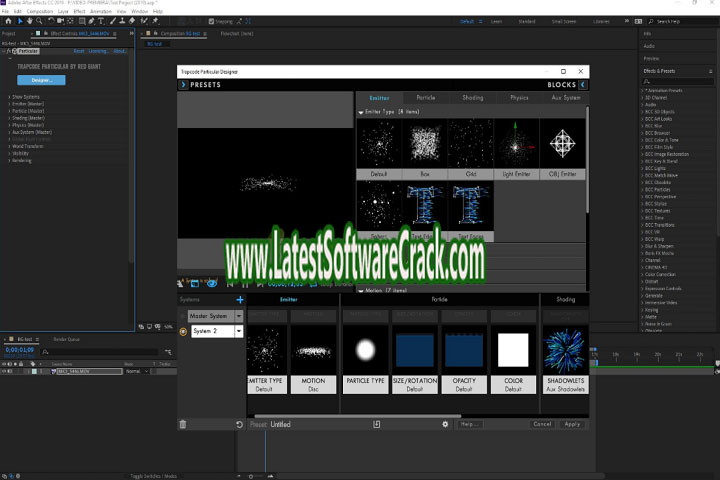Click the Apply button
Screen dimensions: 720x480
(x=572, y=424)
